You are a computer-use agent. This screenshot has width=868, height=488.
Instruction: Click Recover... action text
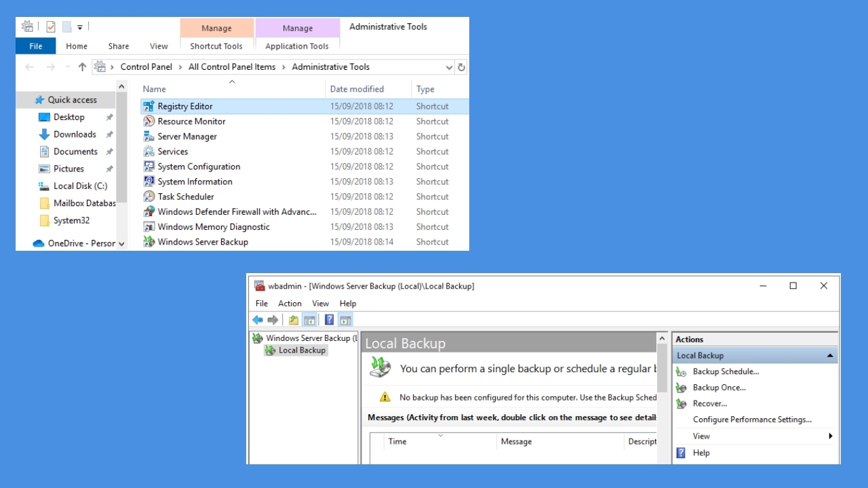(710, 404)
